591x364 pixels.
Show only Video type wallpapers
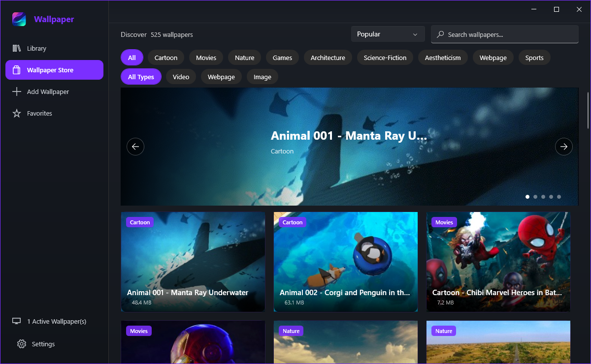click(181, 77)
